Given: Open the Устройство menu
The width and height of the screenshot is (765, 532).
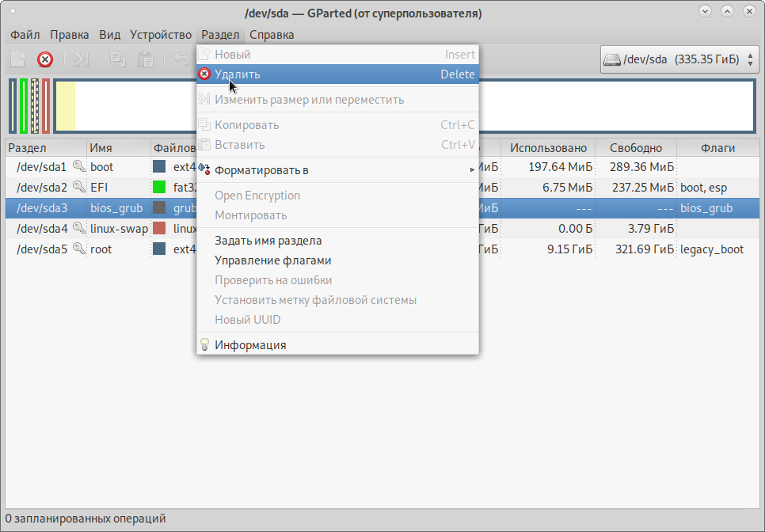Looking at the screenshot, I should click(x=161, y=35).
